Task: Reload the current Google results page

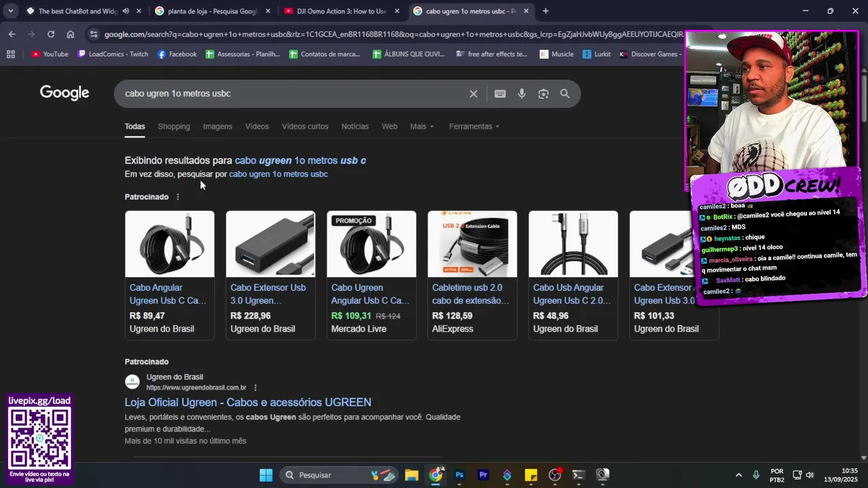Action: tap(51, 34)
